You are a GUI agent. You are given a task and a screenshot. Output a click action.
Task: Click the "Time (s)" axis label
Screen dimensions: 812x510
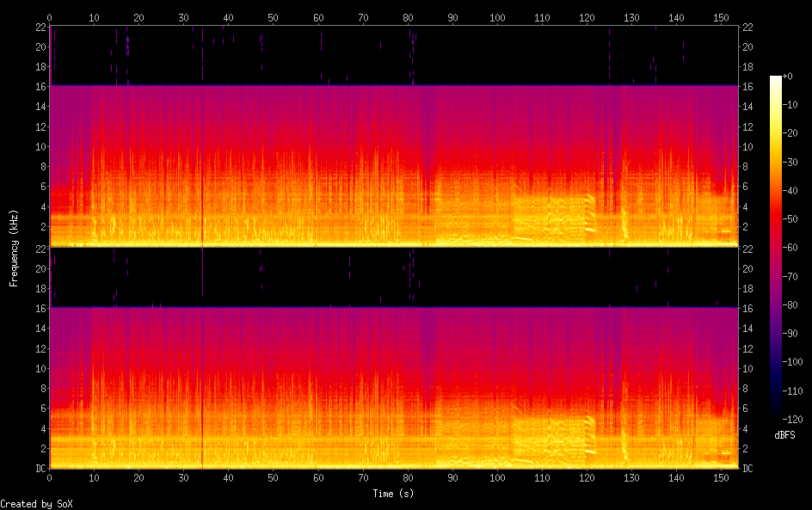click(394, 494)
